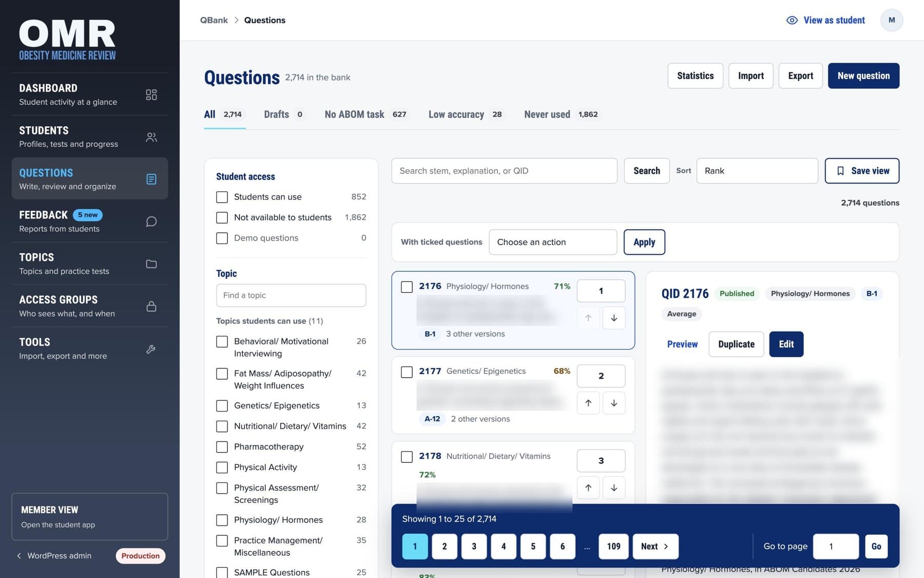Move question 2176 down with arrow

pyautogui.click(x=614, y=318)
